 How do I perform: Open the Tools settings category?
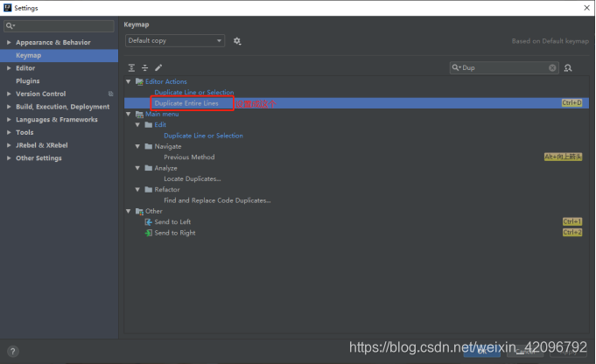tap(25, 132)
